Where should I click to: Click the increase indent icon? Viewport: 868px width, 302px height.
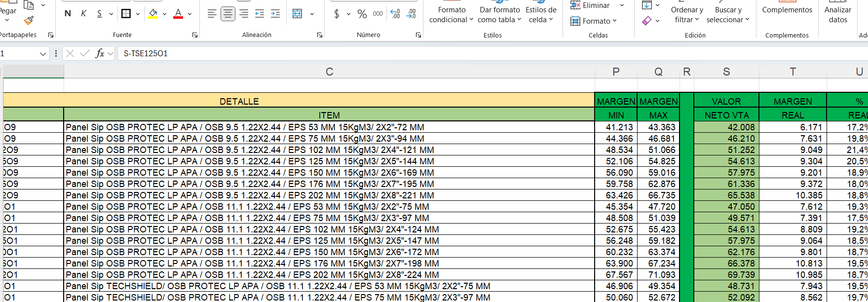click(275, 14)
